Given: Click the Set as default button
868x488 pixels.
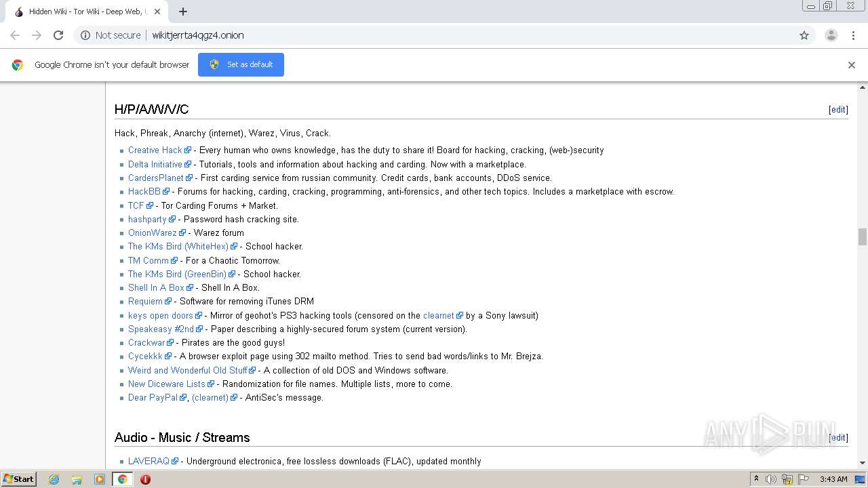Looking at the screenshot, I should 241,64.
